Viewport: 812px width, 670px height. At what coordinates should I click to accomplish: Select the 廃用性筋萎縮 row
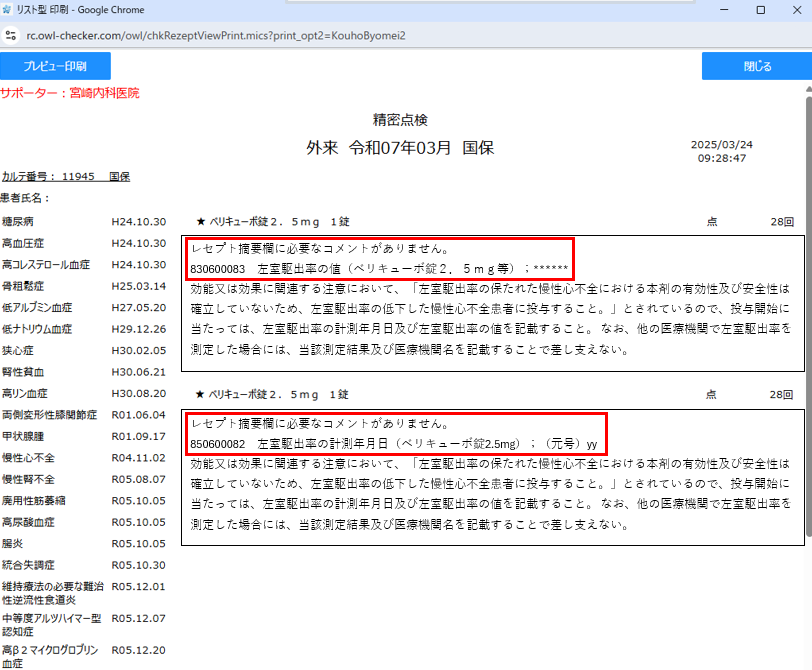(x=84, y=501)
